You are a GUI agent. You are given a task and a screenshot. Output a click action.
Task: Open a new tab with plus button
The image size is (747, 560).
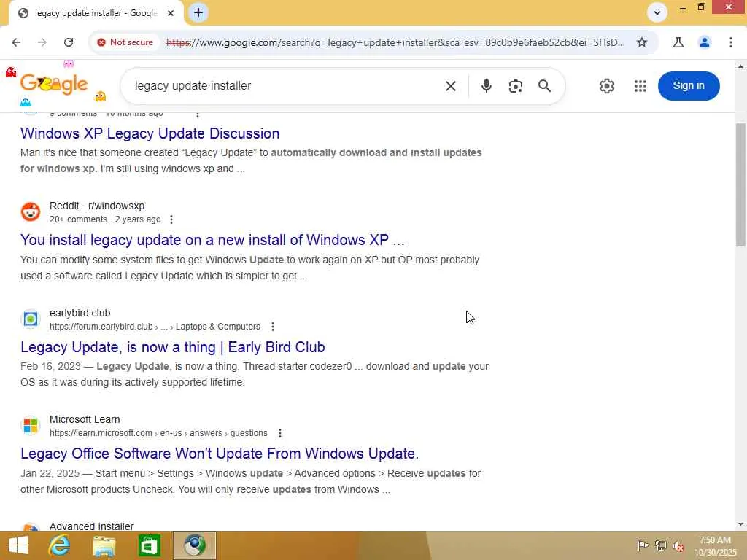(198, 13)
